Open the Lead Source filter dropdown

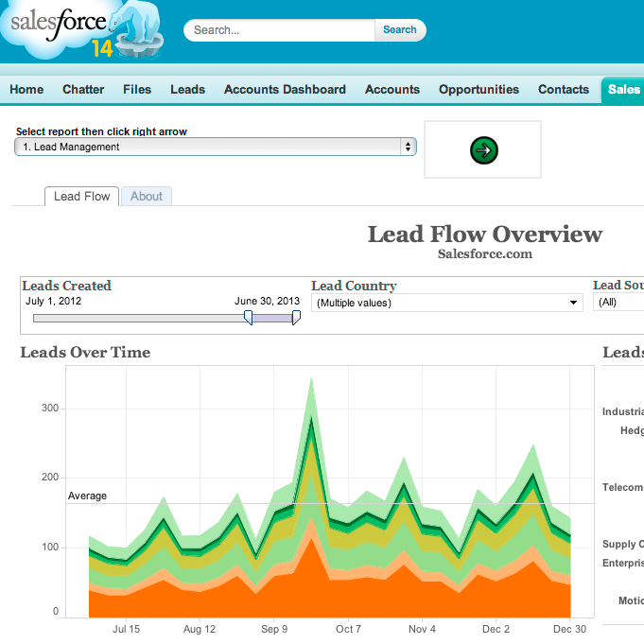(618, 303)
